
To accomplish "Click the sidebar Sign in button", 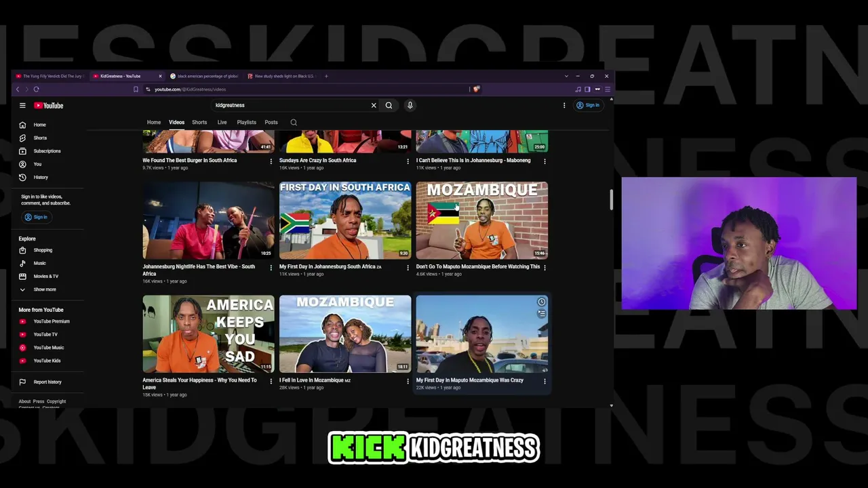I will pyautogui.click(x=36, y=217).
